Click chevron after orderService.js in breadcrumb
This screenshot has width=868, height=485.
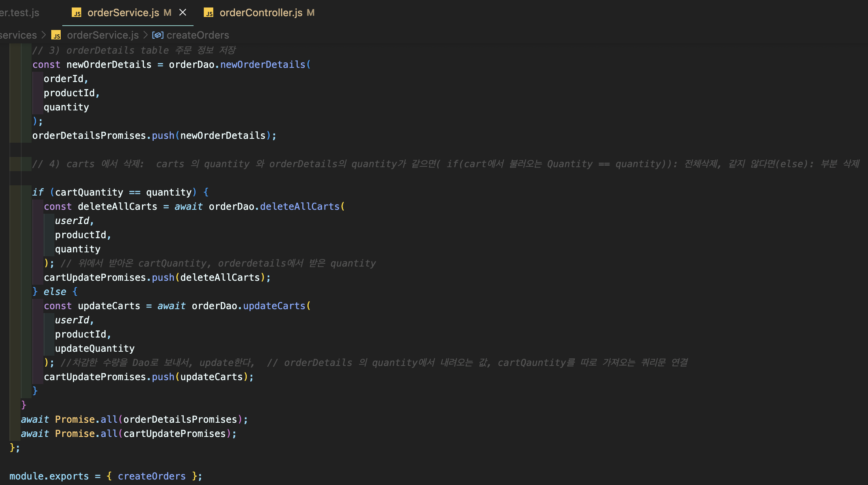pos(145,35)
